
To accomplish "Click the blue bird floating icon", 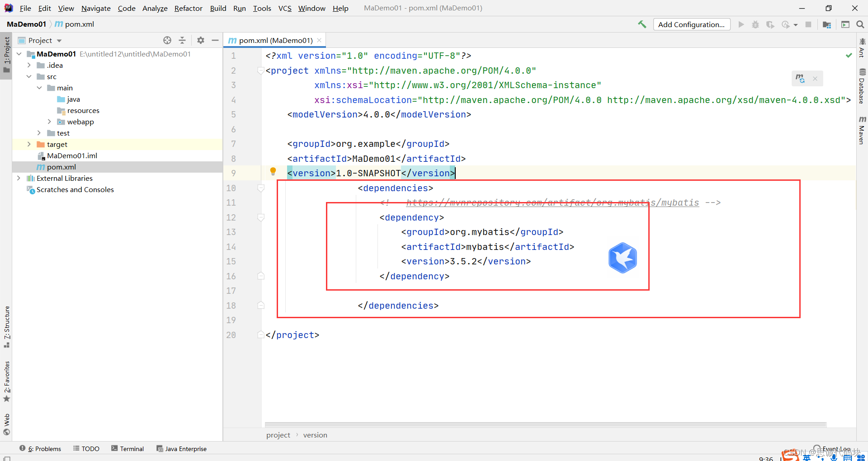I will coord(623,258).
